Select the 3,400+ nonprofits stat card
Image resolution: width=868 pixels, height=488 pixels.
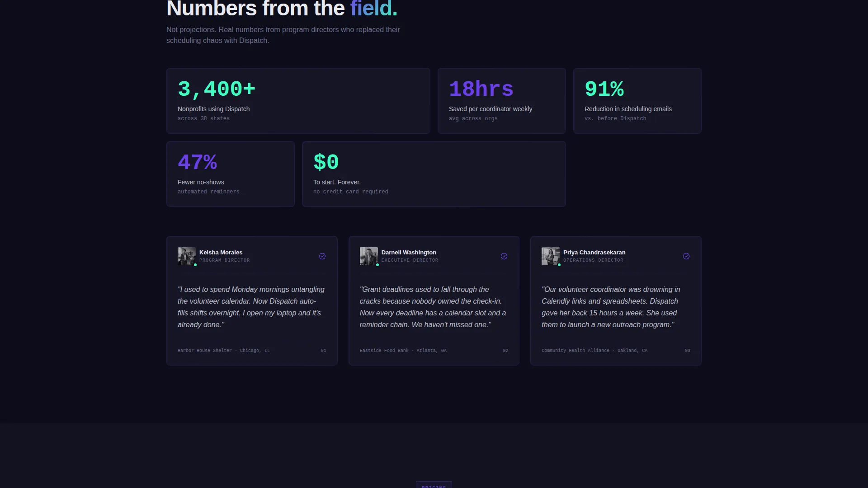click(298, 101)
